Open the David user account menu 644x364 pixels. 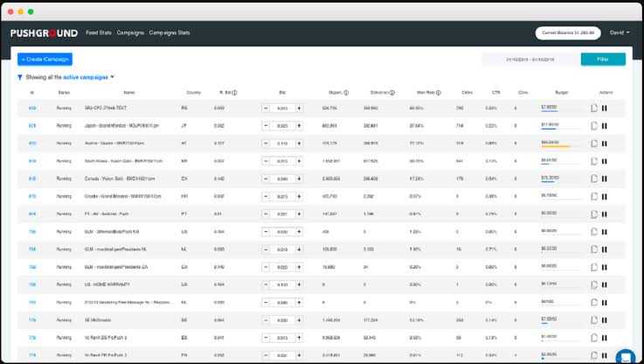(x=620, y=32)
